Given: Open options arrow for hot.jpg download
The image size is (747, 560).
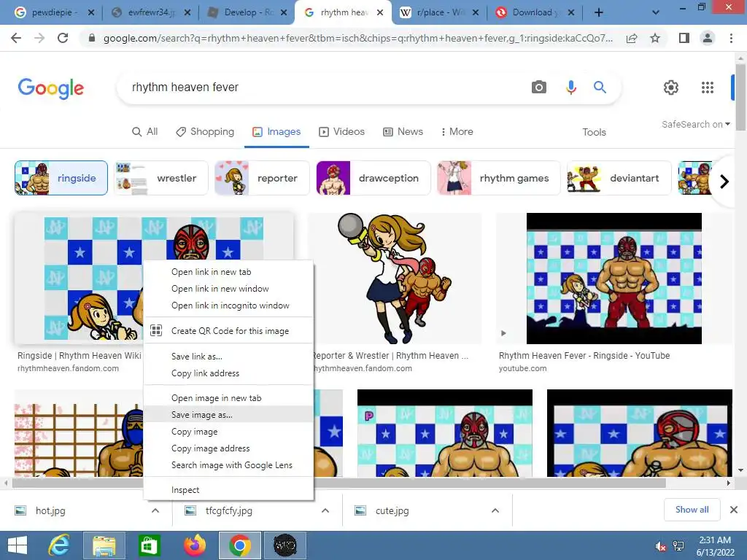Looking at the screenshot, I should (155, 510).
